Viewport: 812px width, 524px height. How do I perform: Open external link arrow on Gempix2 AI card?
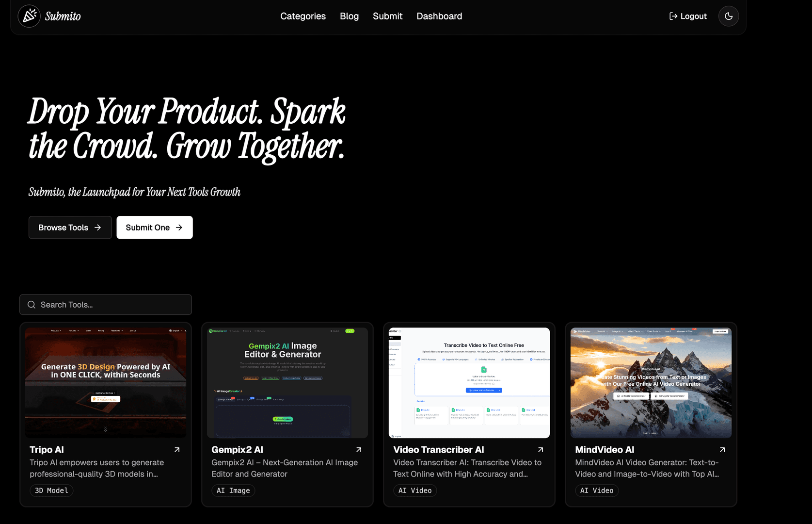(359, 450)
